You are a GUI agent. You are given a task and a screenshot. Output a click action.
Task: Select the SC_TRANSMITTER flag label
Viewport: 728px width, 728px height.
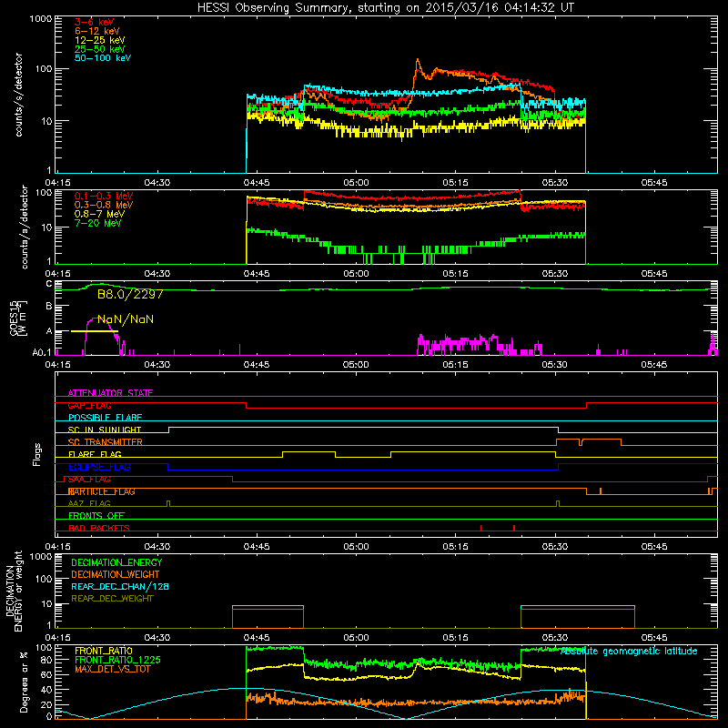tap(106, 442)
